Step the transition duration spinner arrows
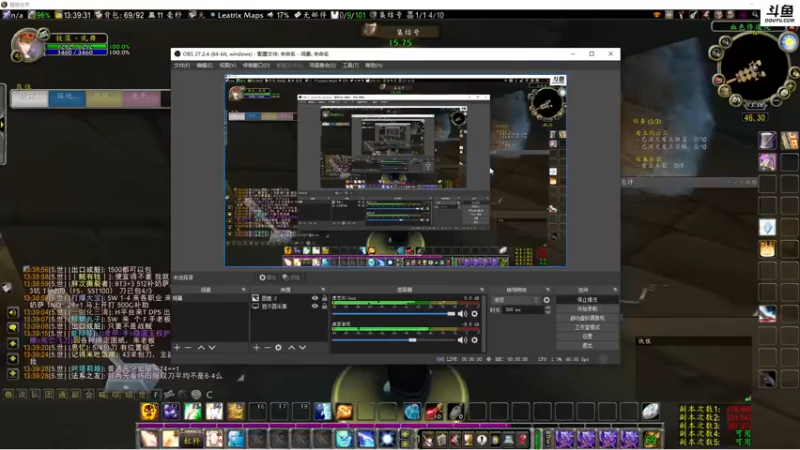Image resolution: width=800 pixels, height=450 pixels. 547,310
